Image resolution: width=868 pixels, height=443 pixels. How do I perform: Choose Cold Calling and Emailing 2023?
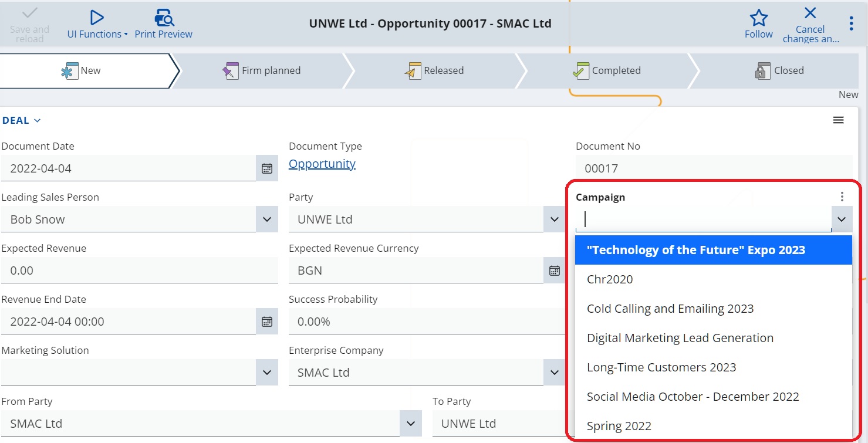point(714,309)
